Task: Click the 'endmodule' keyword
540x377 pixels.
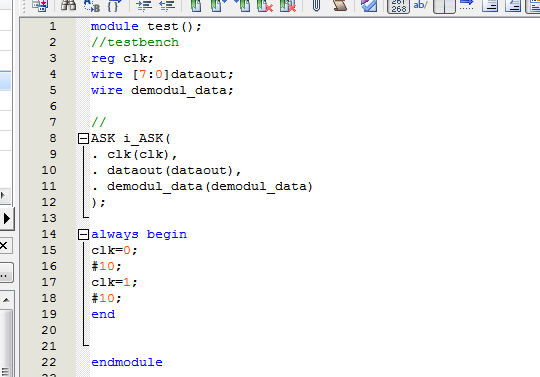Action: click(127, 362)
